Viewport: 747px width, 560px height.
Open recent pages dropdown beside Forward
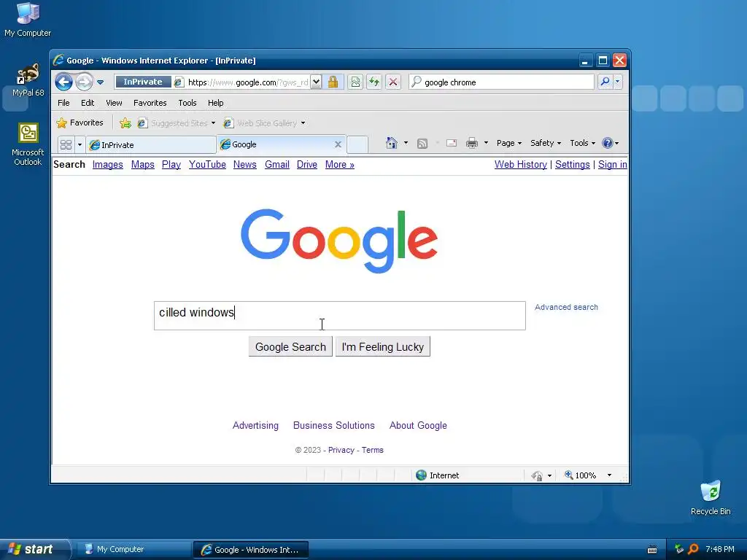click(x=100, y=82)
